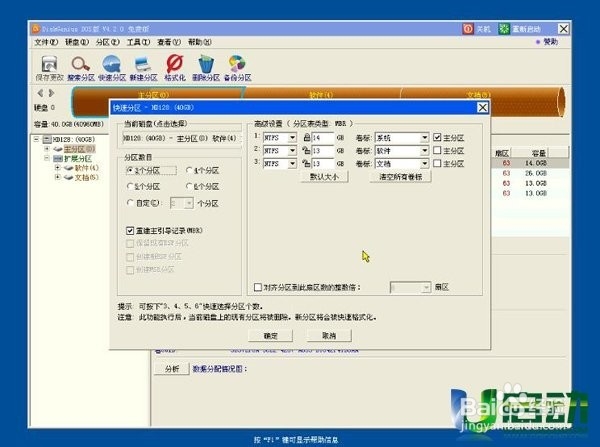Select the 6 partitions (6个分区) radio button
This screenshot has width=600, height=447.
click(x=189, y=186)
